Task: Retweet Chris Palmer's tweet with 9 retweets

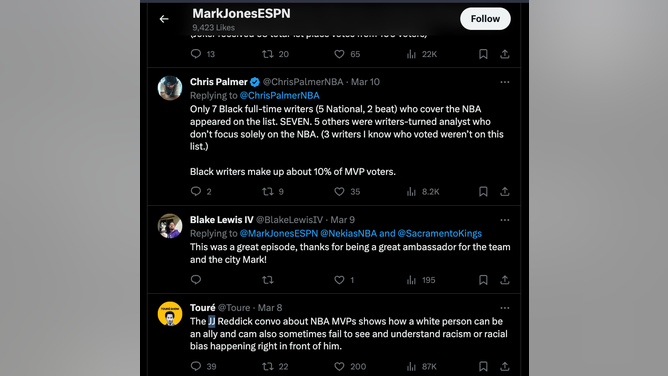Action: [x=268, y=192]
